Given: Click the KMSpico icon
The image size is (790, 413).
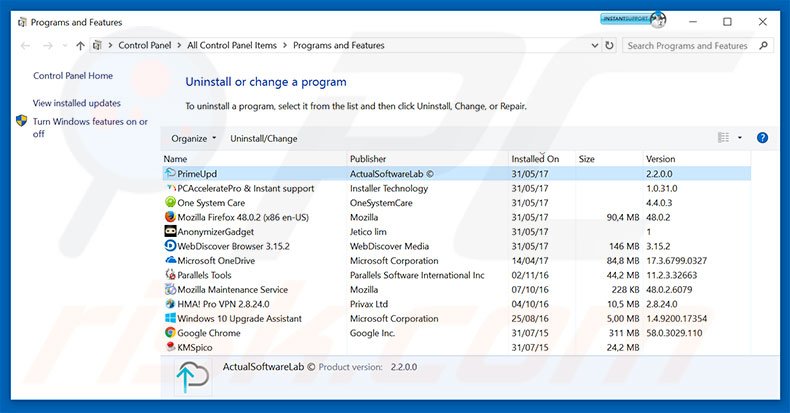Looking at the screenshot, I should coord(170,347).
